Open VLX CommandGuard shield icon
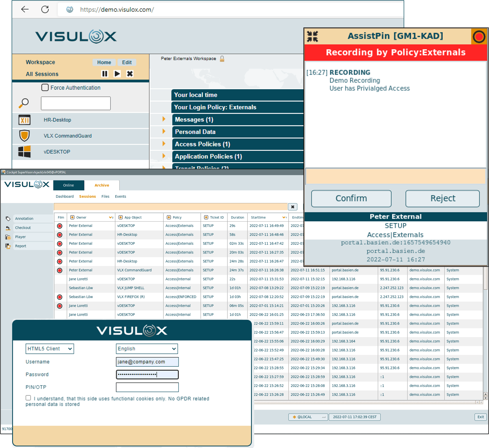Viewport: 489px width, 448px height. click(25, 136)
